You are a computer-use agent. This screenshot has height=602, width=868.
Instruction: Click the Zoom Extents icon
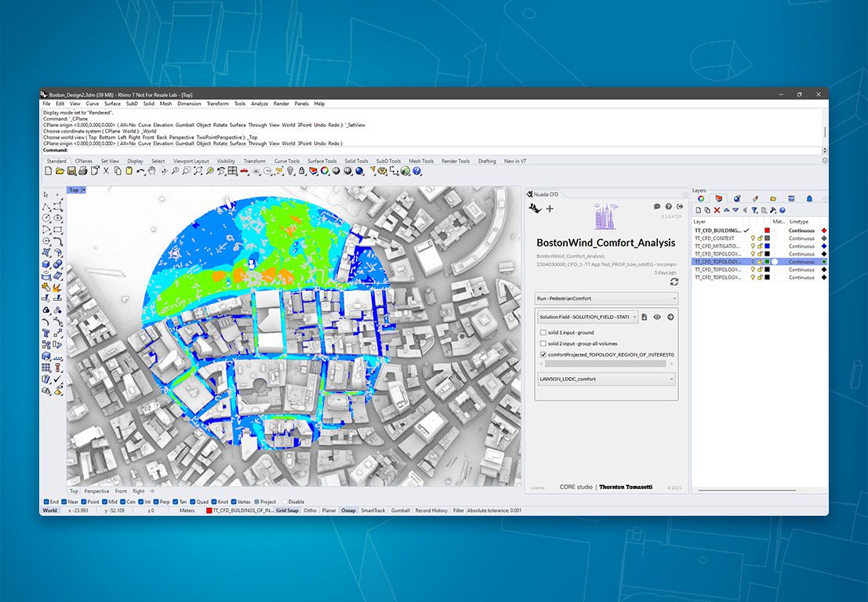tap(198, 172)
